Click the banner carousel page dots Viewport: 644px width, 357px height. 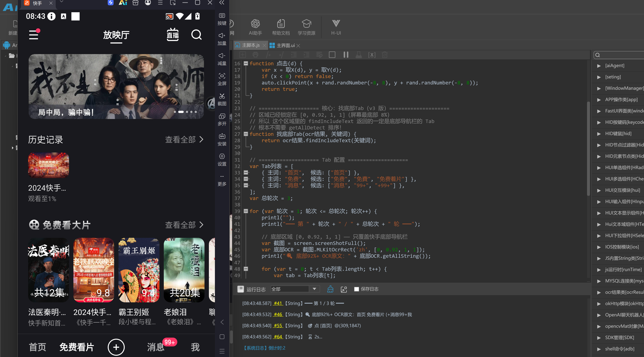[x=185, y=112]
